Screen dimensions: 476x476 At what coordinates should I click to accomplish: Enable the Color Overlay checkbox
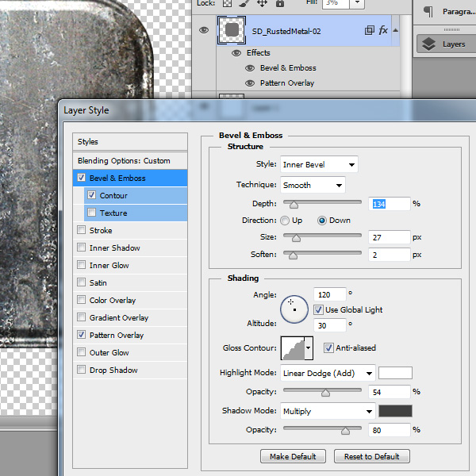82,300
